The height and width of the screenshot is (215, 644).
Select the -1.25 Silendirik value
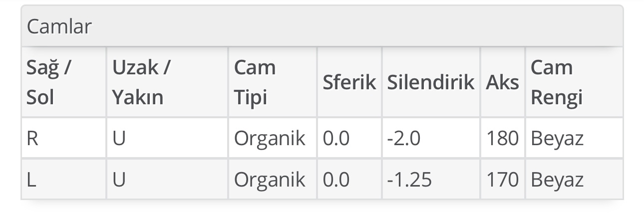(409, 179)
